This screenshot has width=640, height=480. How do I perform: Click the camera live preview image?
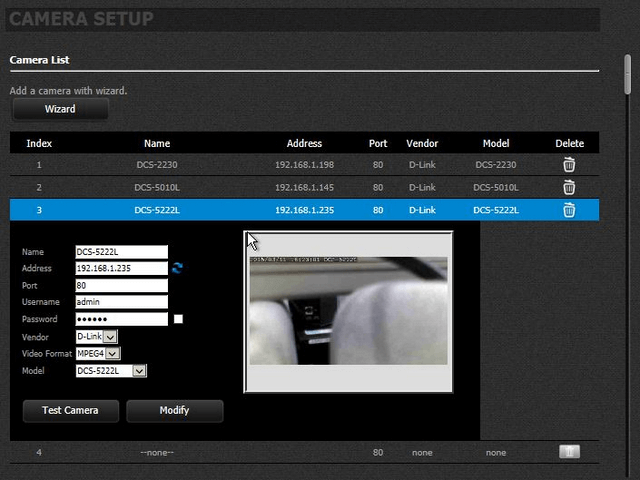pyautogui.click(x=348, y=312)
